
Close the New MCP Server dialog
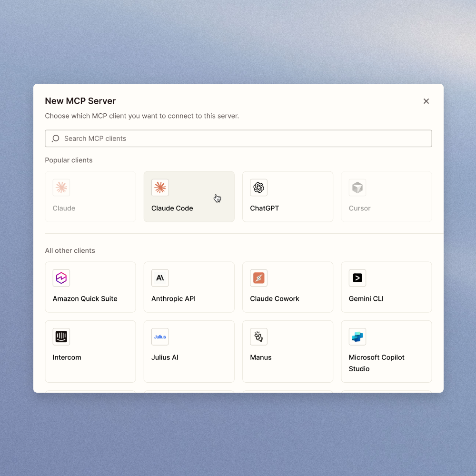click(426, 101)
